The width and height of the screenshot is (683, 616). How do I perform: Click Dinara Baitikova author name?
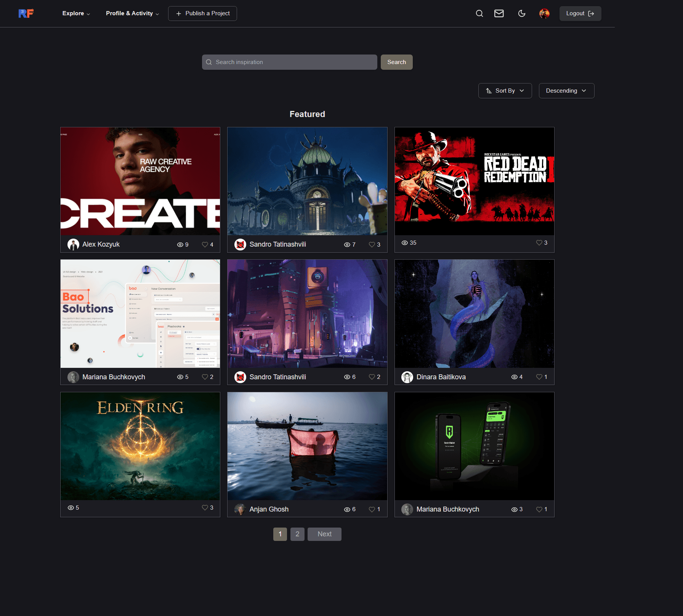point(441,377)
